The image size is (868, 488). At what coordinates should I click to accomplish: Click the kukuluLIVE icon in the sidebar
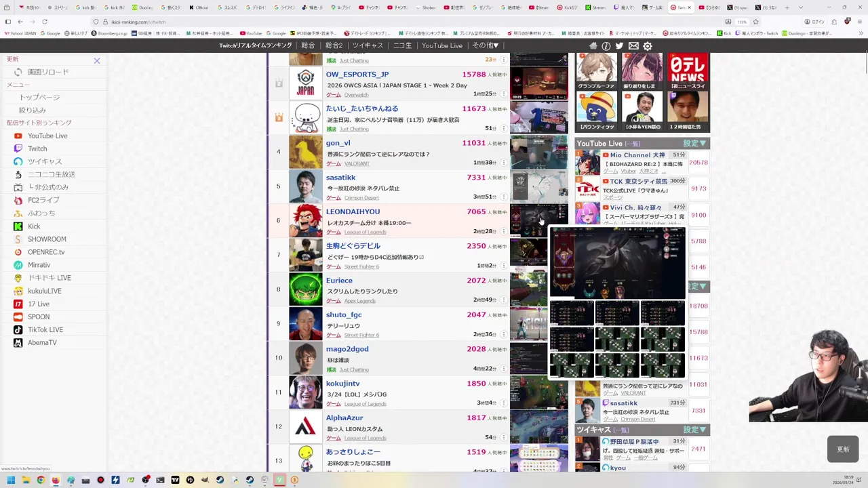click(18, 291)
